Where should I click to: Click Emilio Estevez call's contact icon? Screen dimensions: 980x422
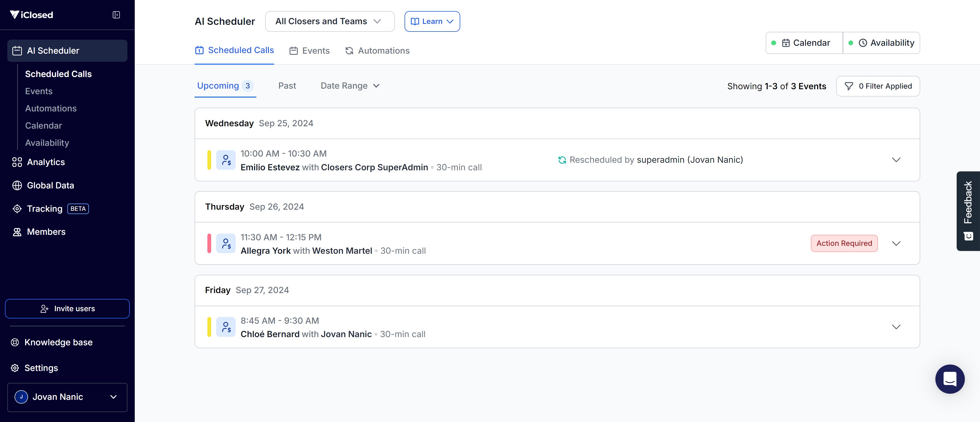click(226, 160)
